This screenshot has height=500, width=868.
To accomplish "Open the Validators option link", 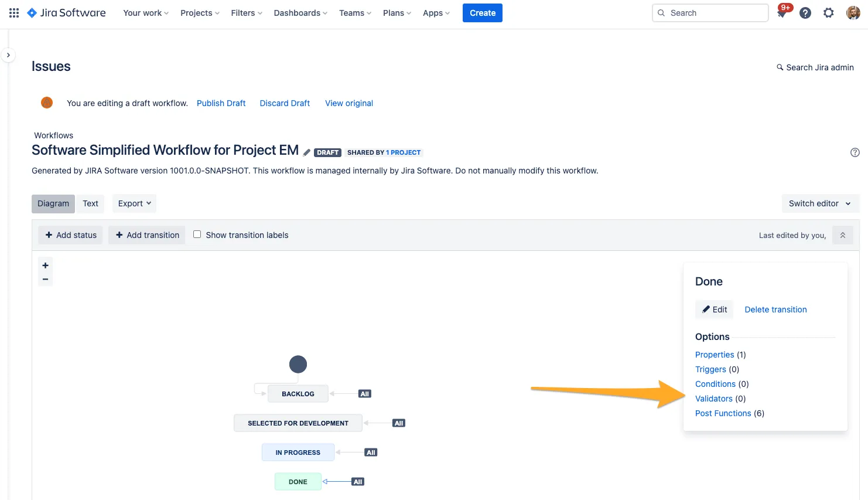I will (713, 399).
